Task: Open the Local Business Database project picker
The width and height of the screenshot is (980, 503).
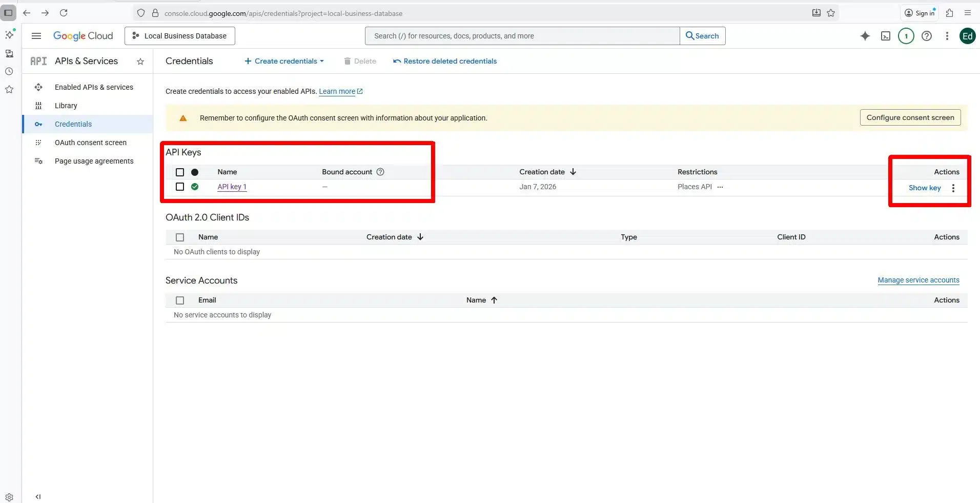Action: tap(179, 36)
